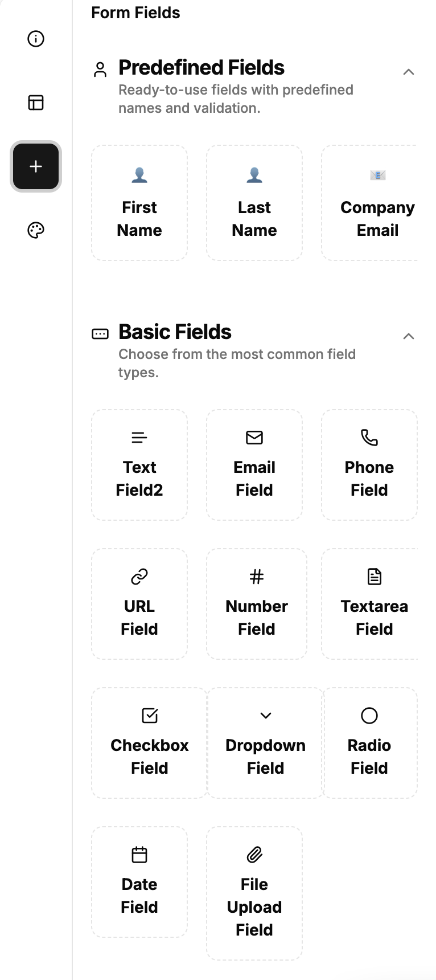
Task: Click the Number Field hash icon
Action: pyautogui.click(x=257, y=577)
